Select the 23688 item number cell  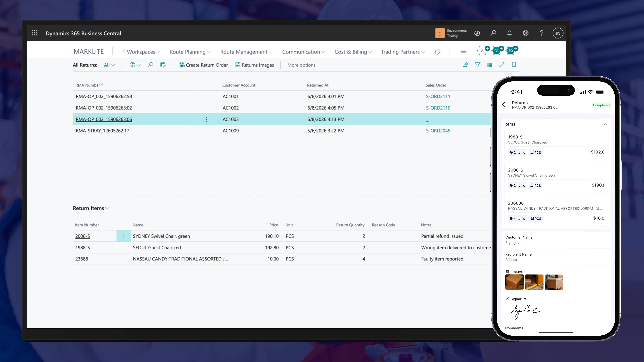(82, 259)
